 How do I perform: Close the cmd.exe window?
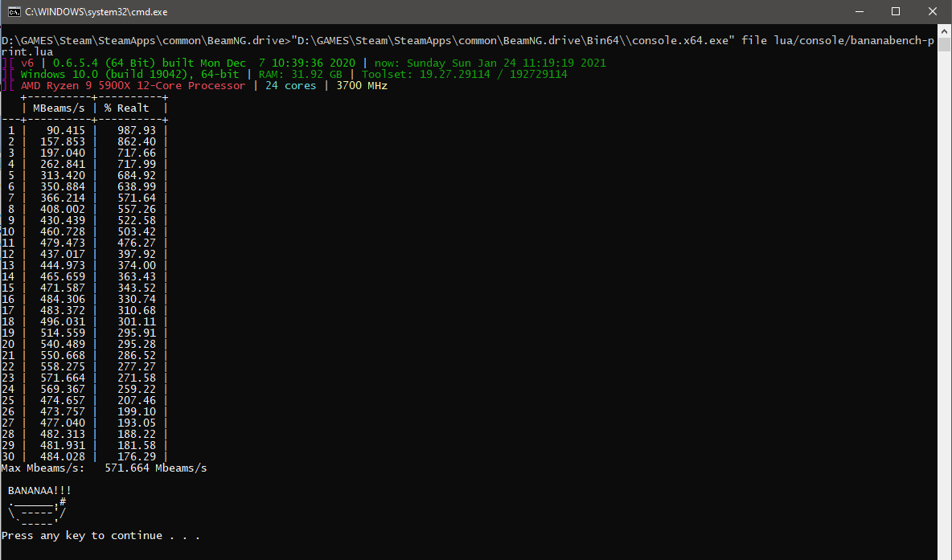point(933,11)
